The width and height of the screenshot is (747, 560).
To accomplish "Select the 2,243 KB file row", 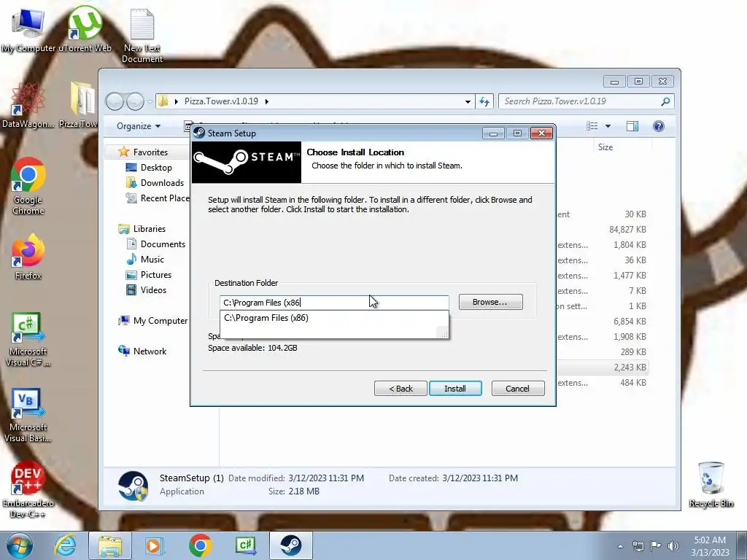I will click(602, 367).
